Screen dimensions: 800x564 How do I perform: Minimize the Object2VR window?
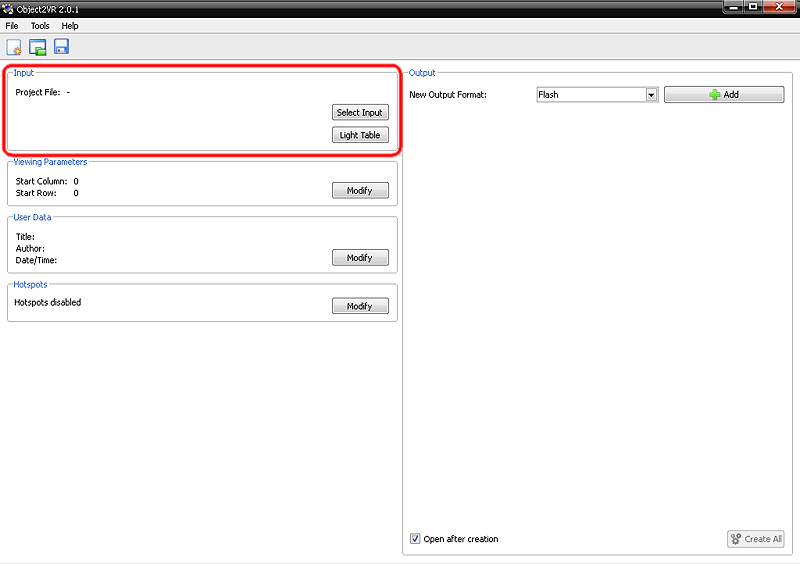pyautogui.click(x=734, y=7)
